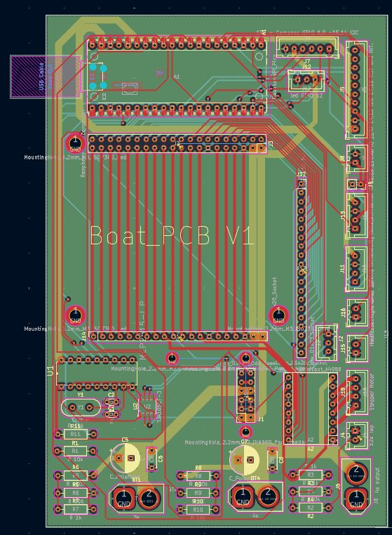The height and width of the screenshot is (535, 392).
Task: Select DIP chip U1 body
Action: coord(97,373)
